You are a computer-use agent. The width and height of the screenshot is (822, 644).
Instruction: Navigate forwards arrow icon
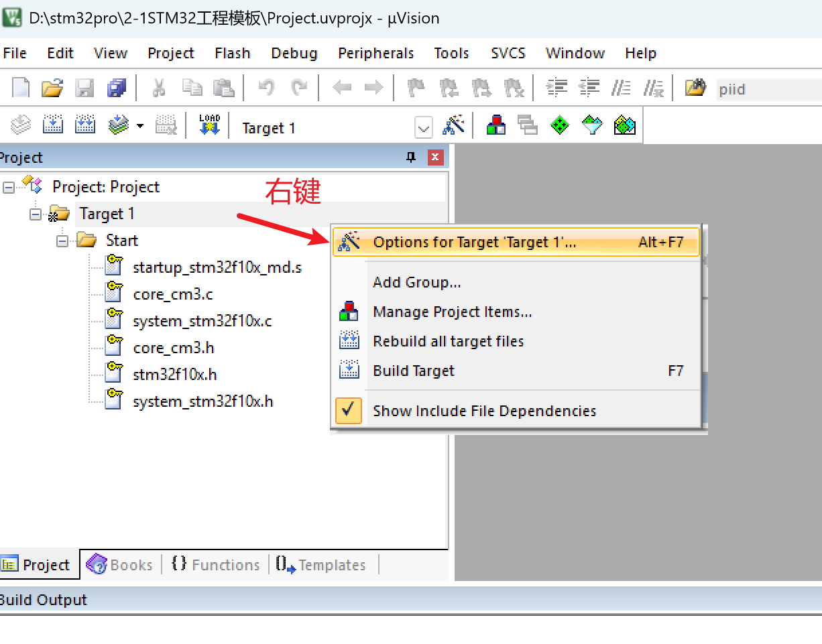[373, 88]
